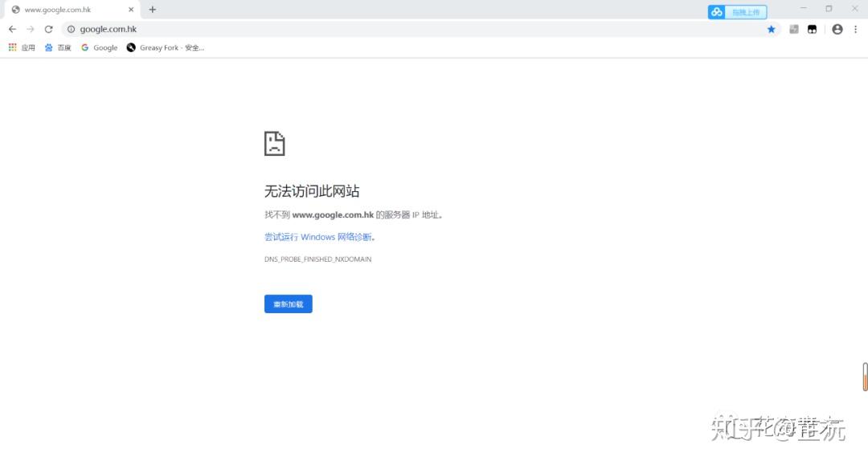The image size is (868, 465).
Task: Open the black Tampermonkey extension icon
Action: (x=812, y=29)
